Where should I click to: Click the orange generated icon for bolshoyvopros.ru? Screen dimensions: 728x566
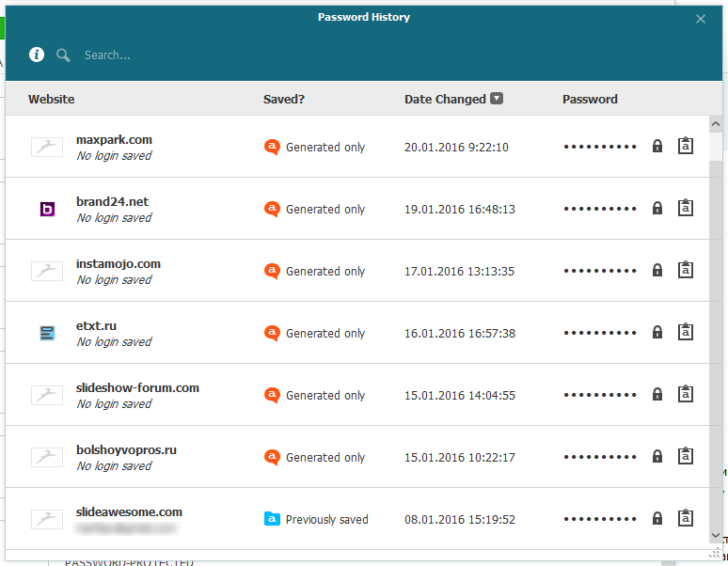click(x=272, y=457)
